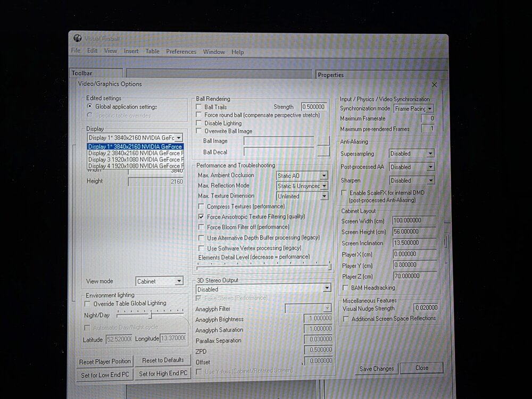
Task: Click the Maximum Framerate field
Action: pos(428,119)
